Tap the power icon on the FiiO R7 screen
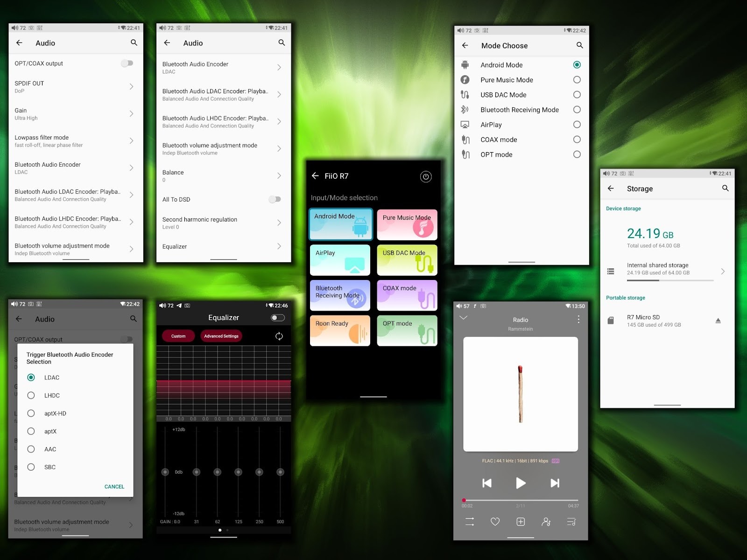747x560 pixels. click(425, 176)
